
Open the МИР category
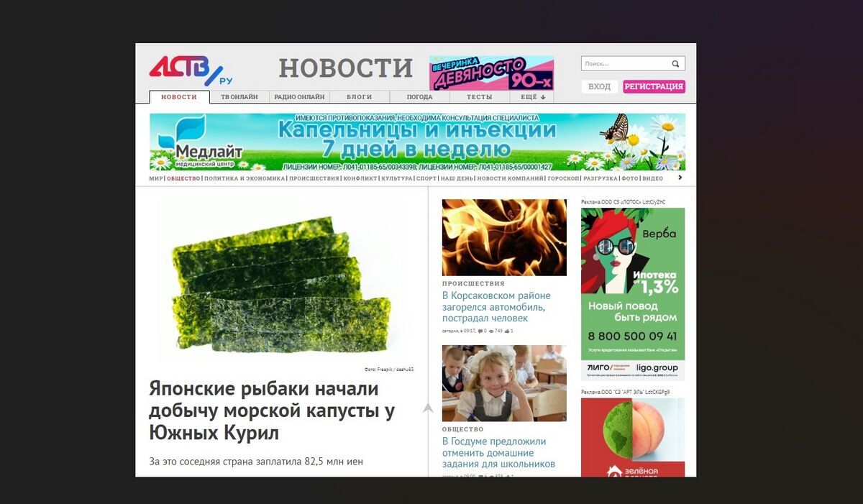click(x=156, y=178)
